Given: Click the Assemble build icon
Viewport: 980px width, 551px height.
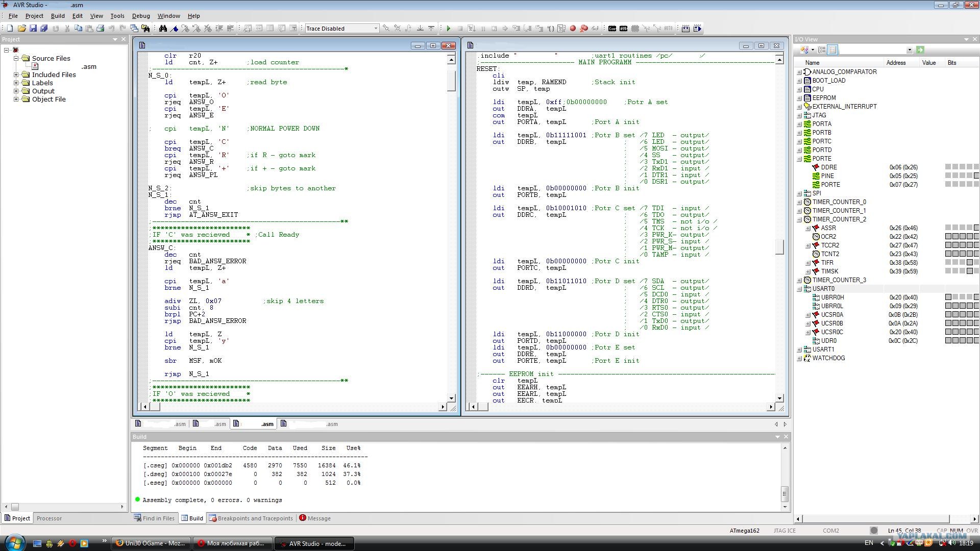Looking at the screenshot, I should [685, 29].
